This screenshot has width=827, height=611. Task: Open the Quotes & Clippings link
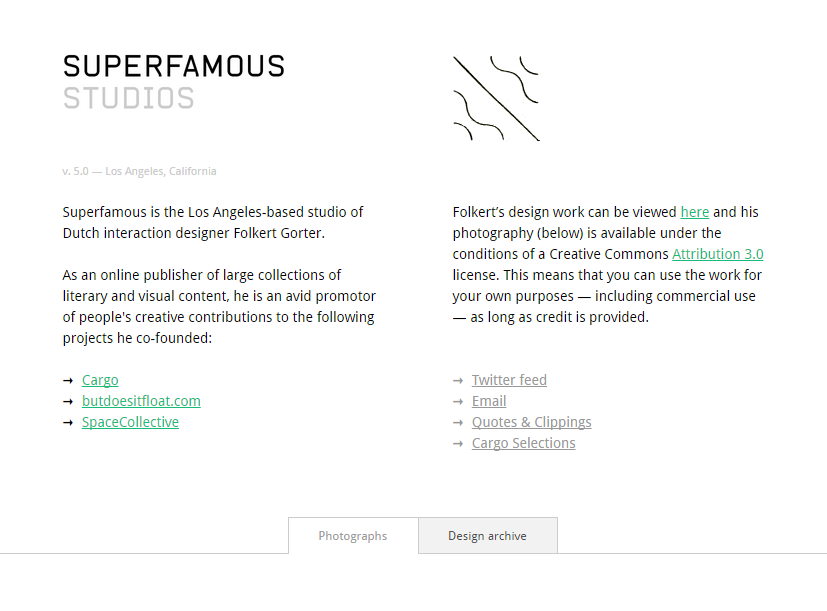[x=531, y=422]
